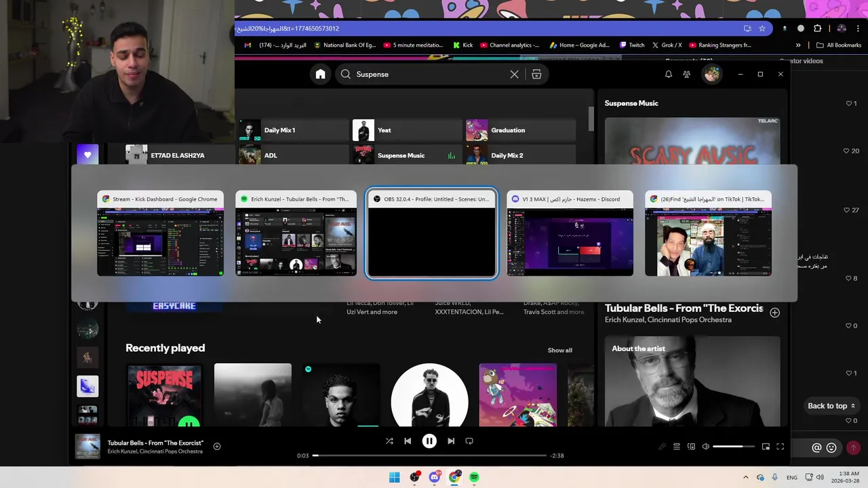Click the Suspense Music panel heading
868x488 pixels.
[631, 103]
